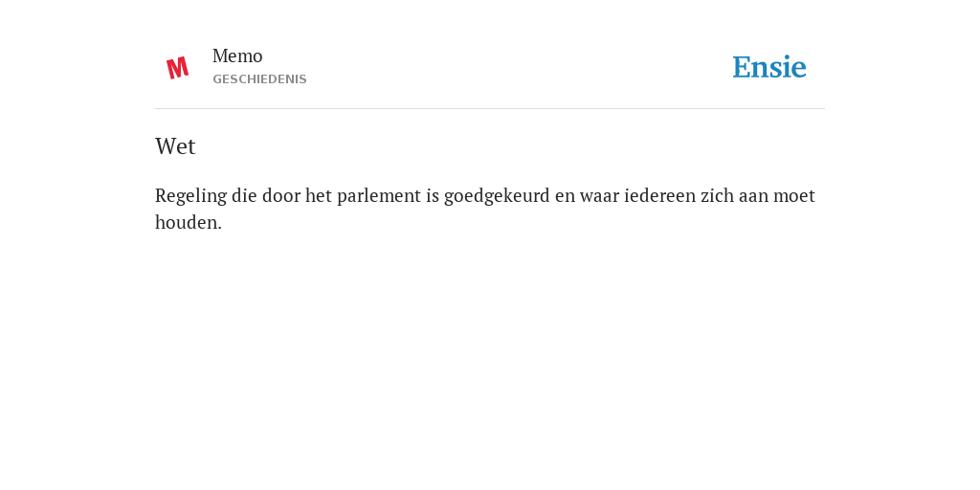Click the Wet heading
Screen dimensions: 980x490
click(175, 146)
